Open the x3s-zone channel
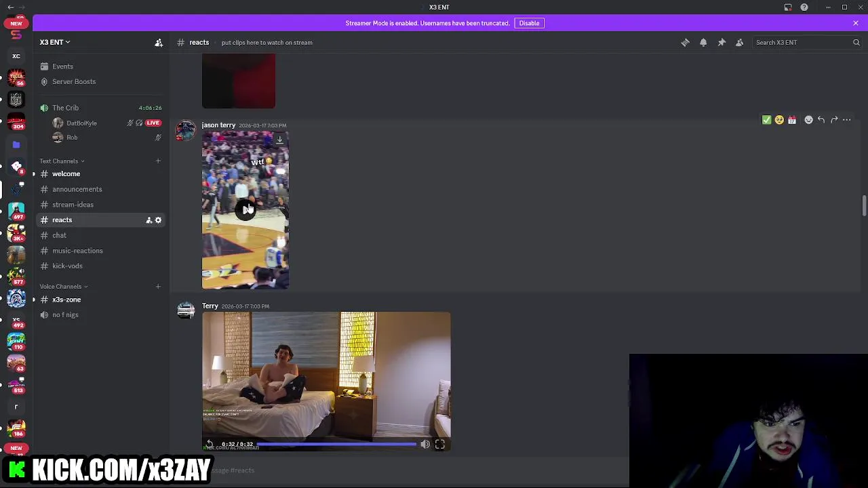Viewport: 868px width, 488px height. click(x=101, y=300)
